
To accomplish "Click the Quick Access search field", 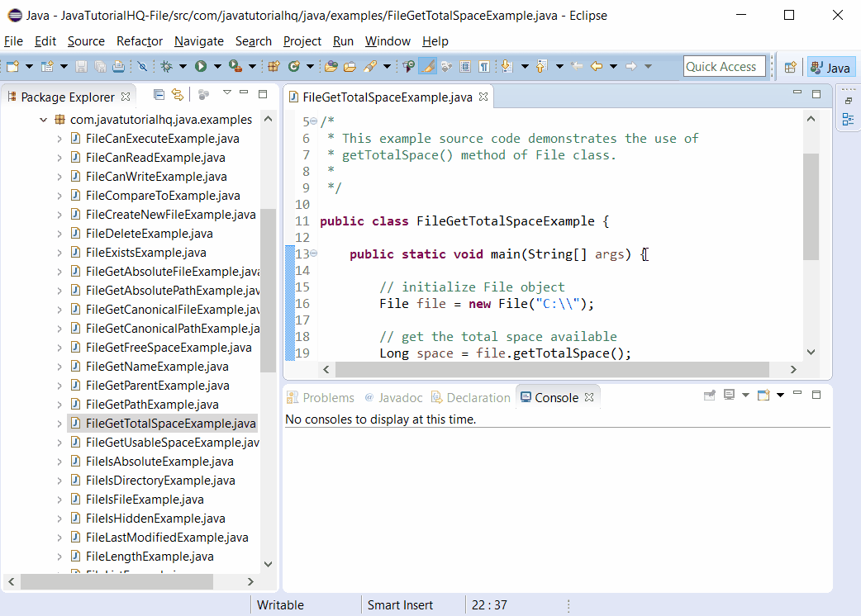I will 725,66.
